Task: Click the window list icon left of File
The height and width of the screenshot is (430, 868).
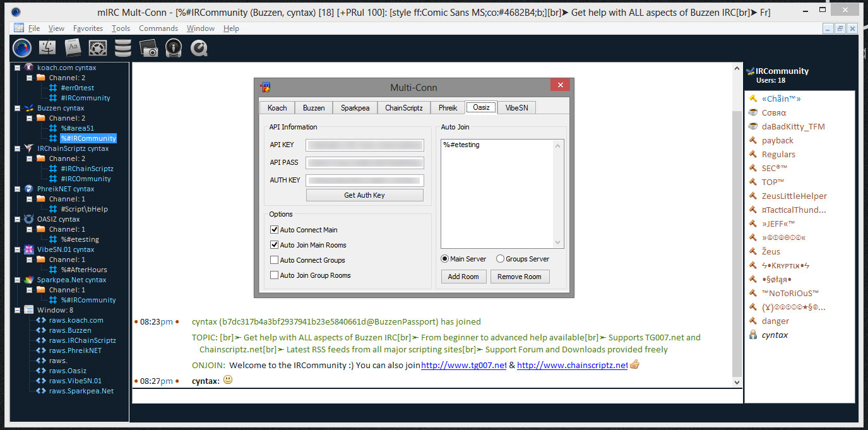Action: tap(19, 28)
